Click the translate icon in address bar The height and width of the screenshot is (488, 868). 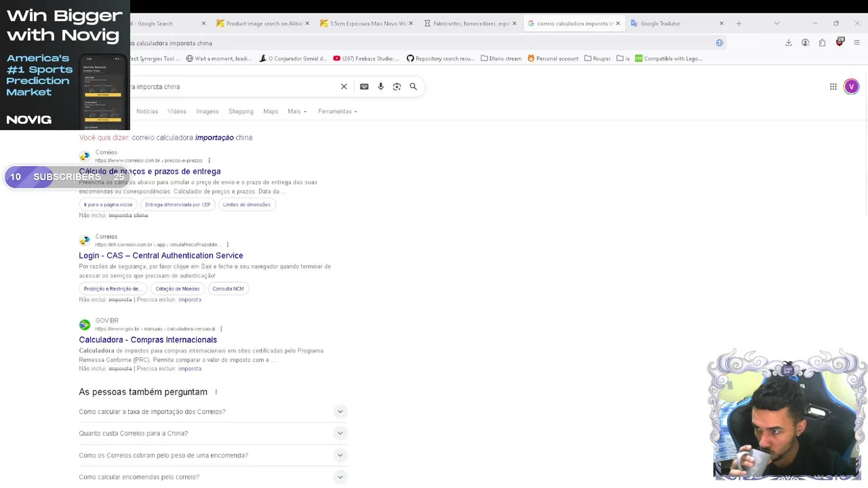tap(719, 43)
